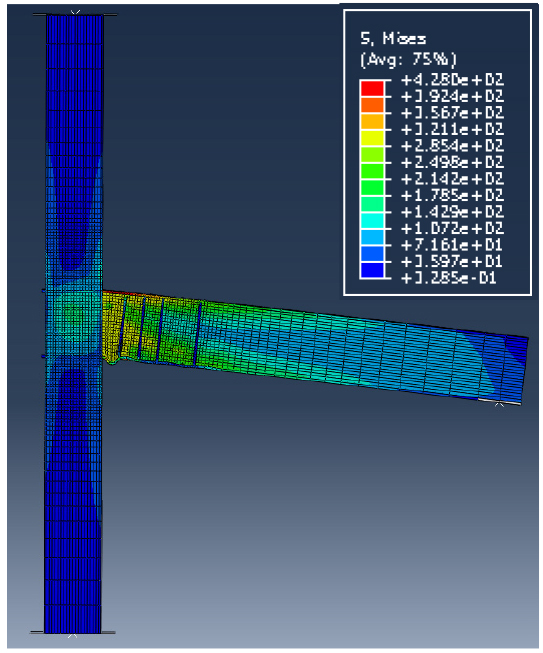
Task: Select the minimum stress value at legend bottom
Action: [448, 278]
